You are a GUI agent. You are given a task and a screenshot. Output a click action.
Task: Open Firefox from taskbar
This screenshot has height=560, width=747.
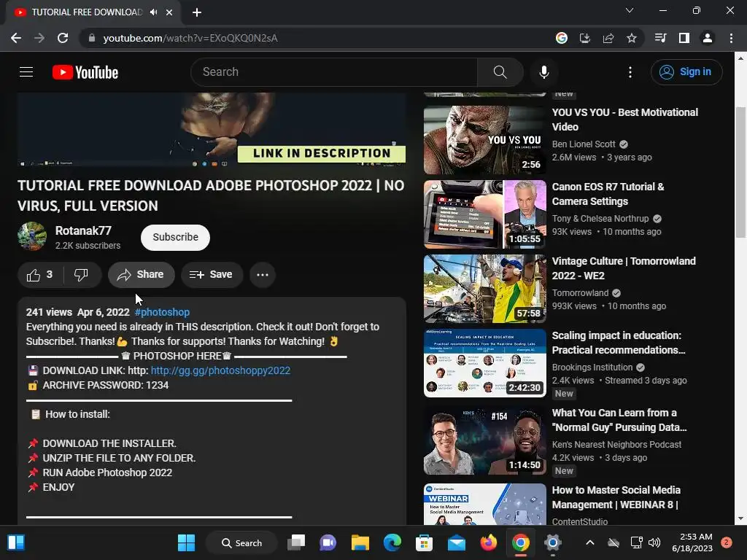pos(488,542)
